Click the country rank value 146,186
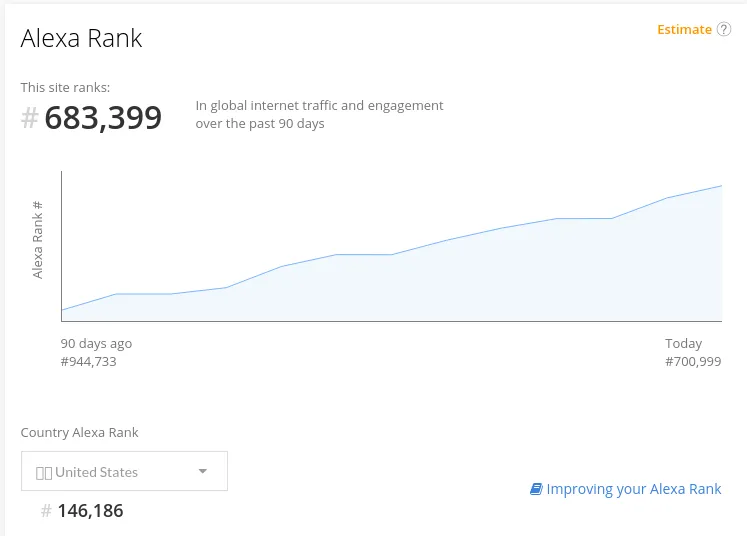Viewport: 747px width, 536px height. pyautogui.click(x=91, y=511)
